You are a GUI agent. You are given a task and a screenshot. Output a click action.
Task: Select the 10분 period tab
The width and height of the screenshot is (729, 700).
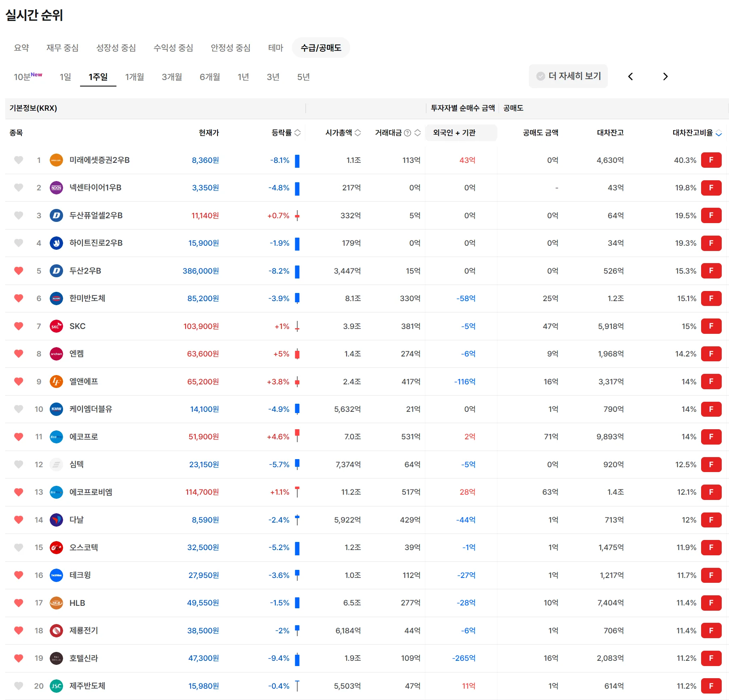tap(28, 76)
